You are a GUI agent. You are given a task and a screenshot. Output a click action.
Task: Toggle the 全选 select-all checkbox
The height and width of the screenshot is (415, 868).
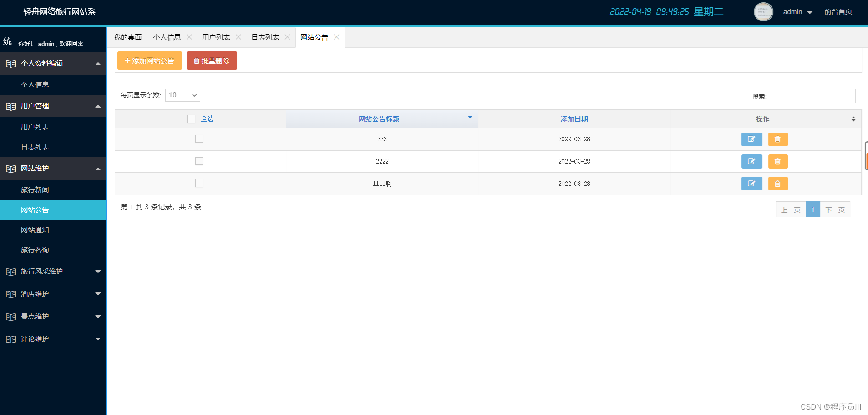coord(191,118)
